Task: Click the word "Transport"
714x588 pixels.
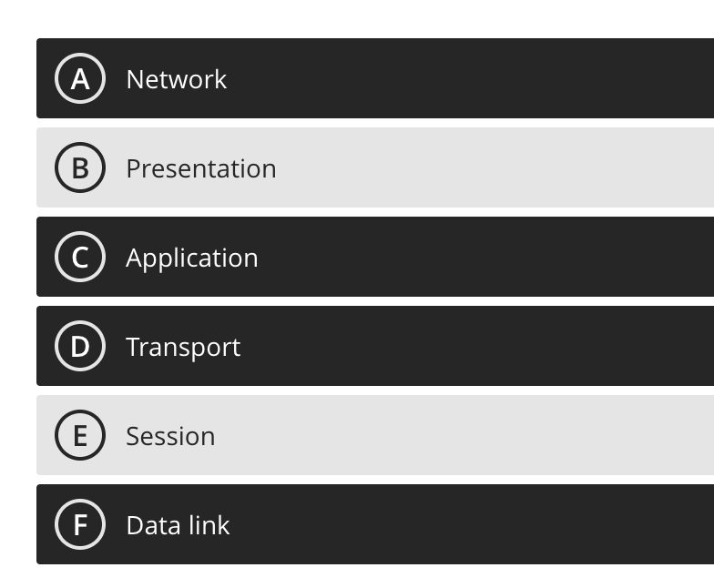Action: (183, 347)
